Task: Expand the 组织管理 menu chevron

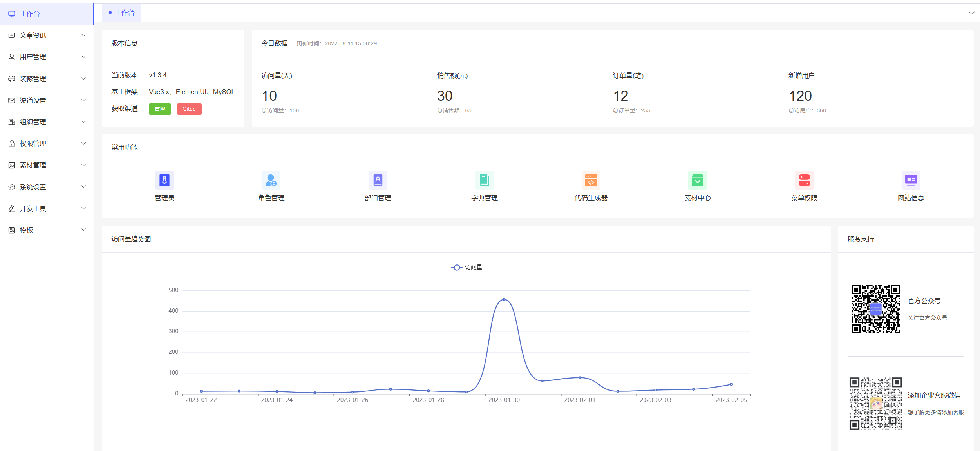Action: tap(83, 122)
